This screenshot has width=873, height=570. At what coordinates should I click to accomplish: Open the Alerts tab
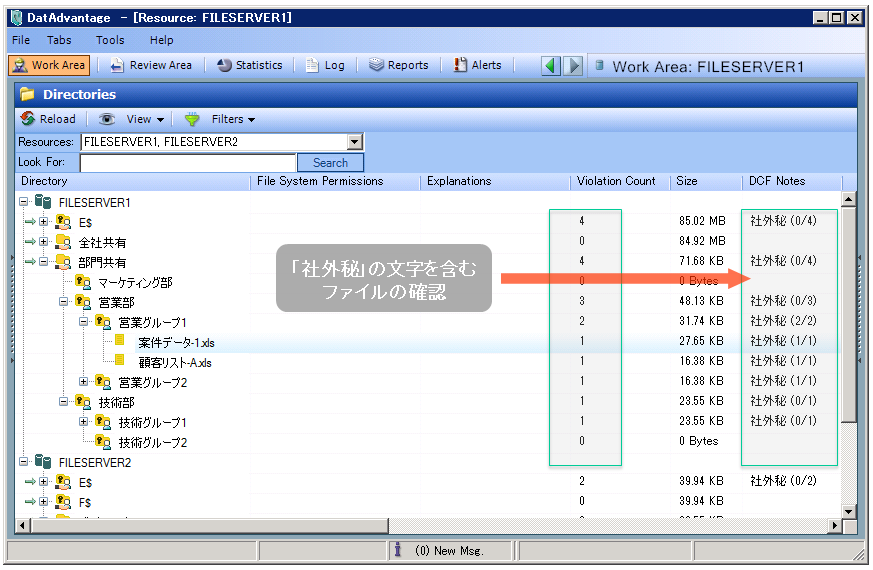coord(478,65)
